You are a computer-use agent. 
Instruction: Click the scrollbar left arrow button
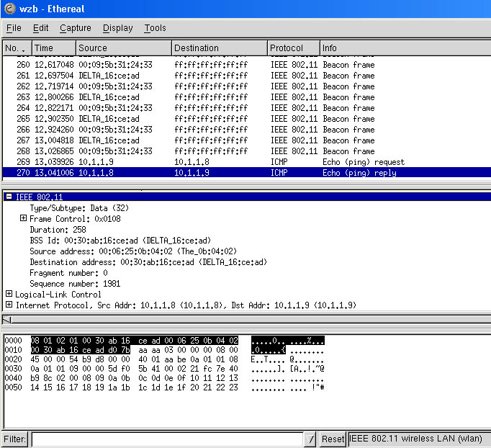point(6,320)
